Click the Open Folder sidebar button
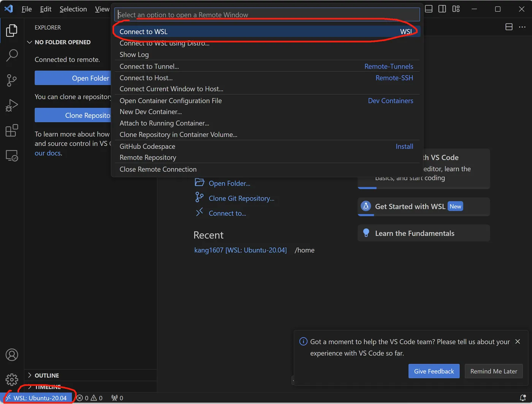532x404 pixels. coord(73,78)
